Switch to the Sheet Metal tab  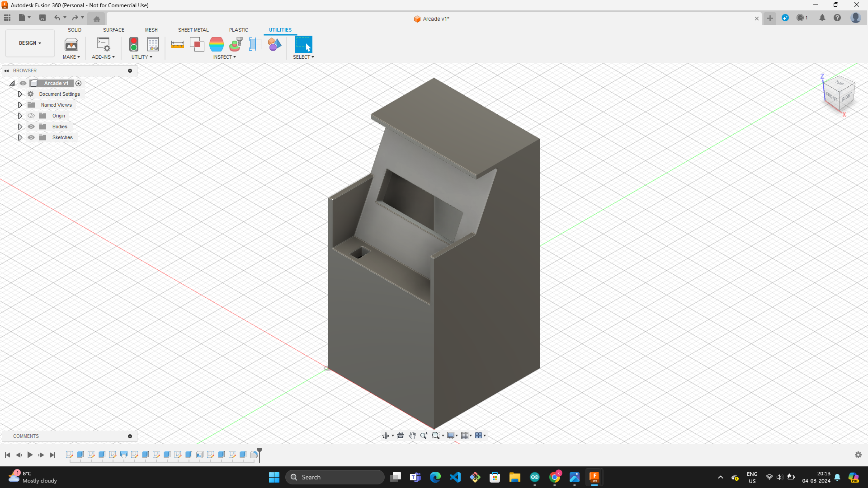click(x=193, y=30)
